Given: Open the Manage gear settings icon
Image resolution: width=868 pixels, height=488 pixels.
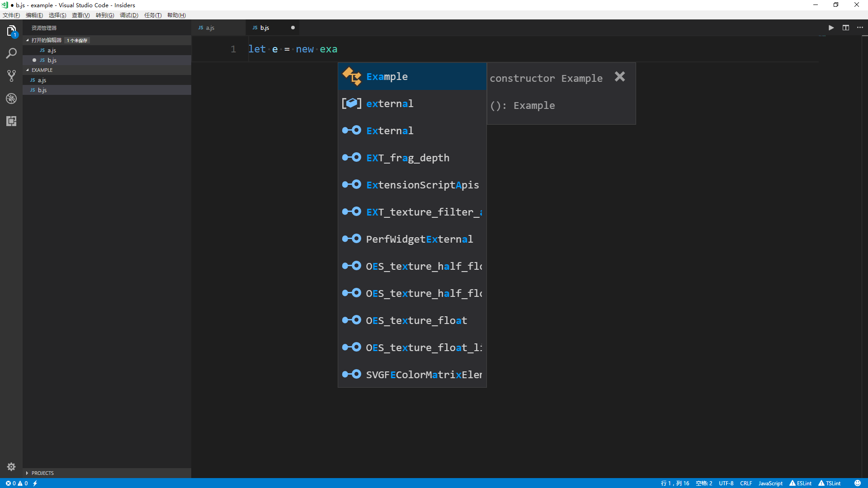Looking at the screenshot, I should click(x=11, y=467).
